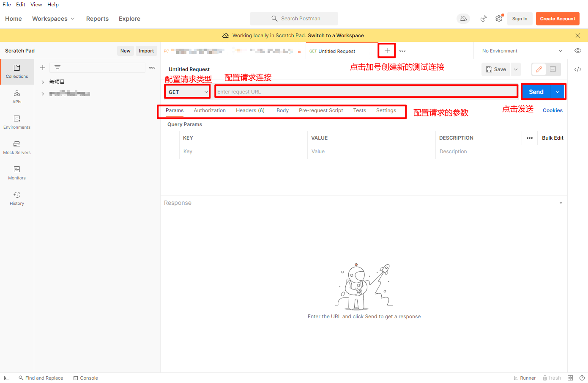This screenshot has width=588, height=383.
Task: Click the New button in Scratch Pad
Action: click(x=125, y=51)
